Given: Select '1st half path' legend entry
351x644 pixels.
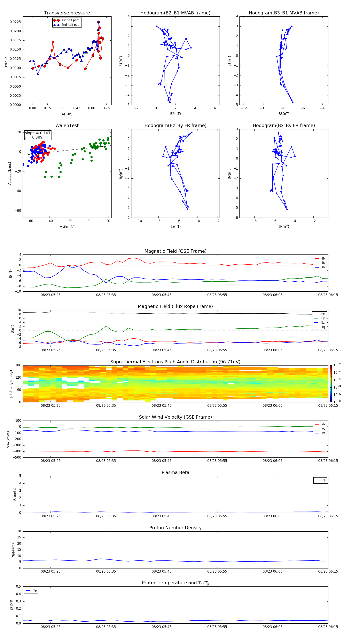Looking at the screenshot, I should point(67,20).
